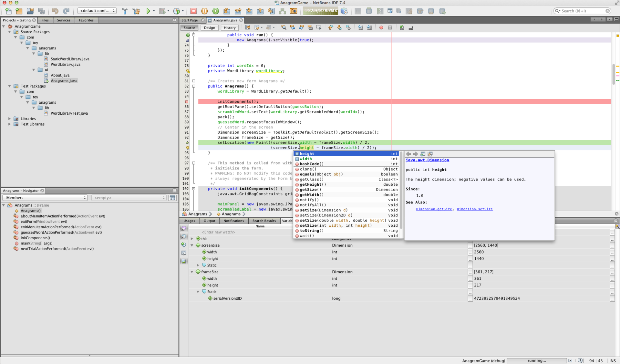Viewport: 620px width, 364px height.
Task: Start macro recording with red circle icon
Action: pyautogui.click(x=381, y=28)
